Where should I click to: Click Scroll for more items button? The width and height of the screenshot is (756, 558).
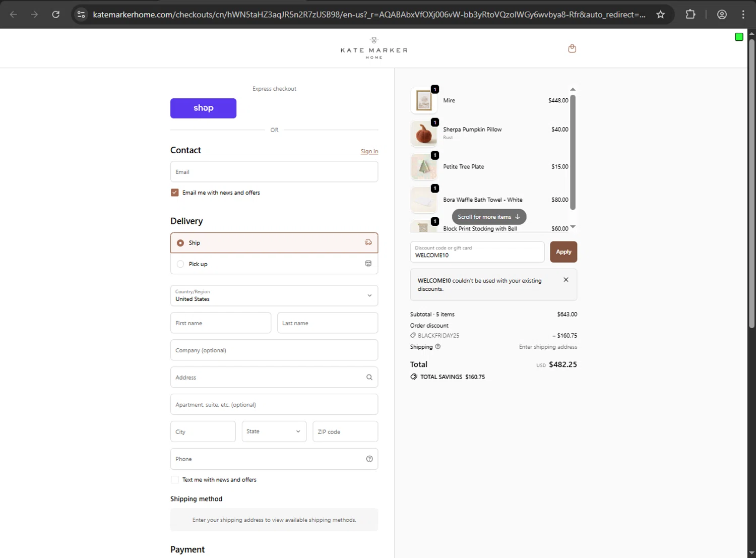489,217
